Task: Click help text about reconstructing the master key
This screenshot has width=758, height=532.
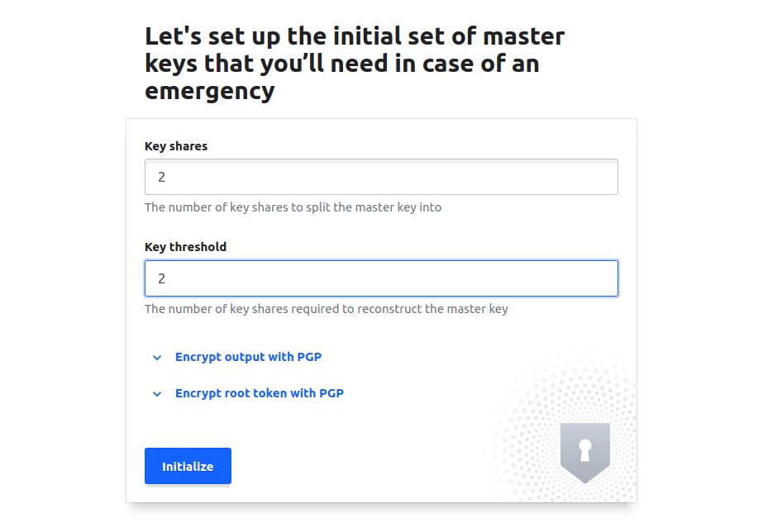Action: [x=326, y=309]
